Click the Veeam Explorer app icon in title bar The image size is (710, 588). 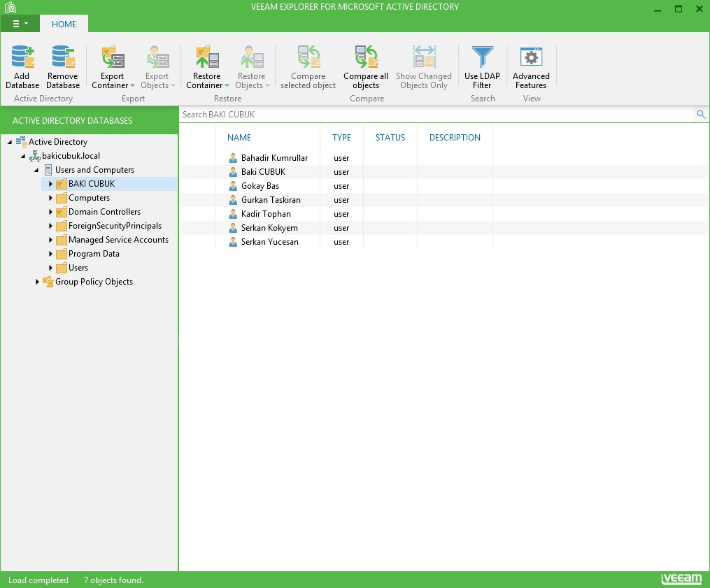click(10, 7)
